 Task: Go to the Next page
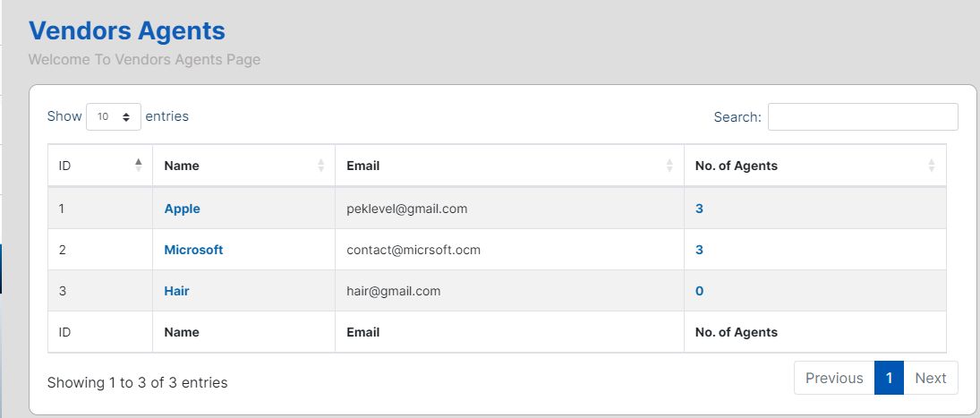(930, 378)
